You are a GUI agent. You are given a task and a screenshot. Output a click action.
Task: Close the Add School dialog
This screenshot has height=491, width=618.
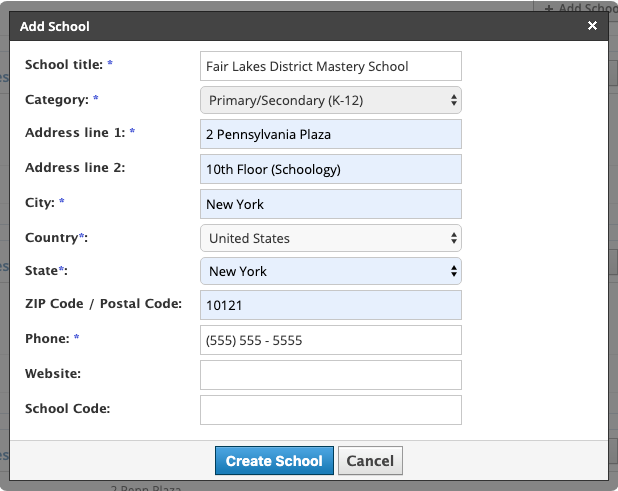tap(592, 26)
